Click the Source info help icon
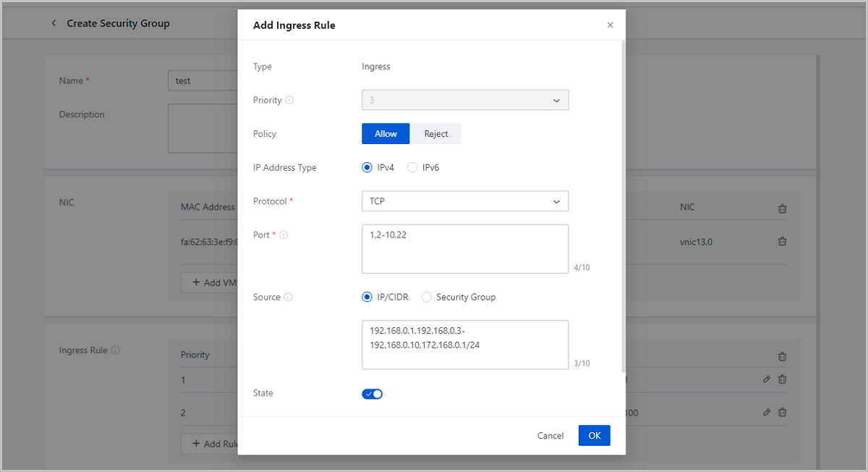 point(289,298)
